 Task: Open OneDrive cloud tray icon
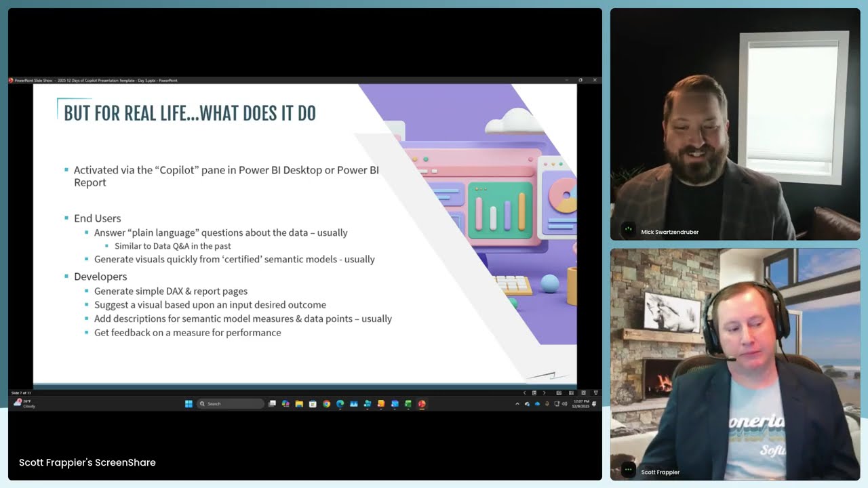[x=537, y=404]
